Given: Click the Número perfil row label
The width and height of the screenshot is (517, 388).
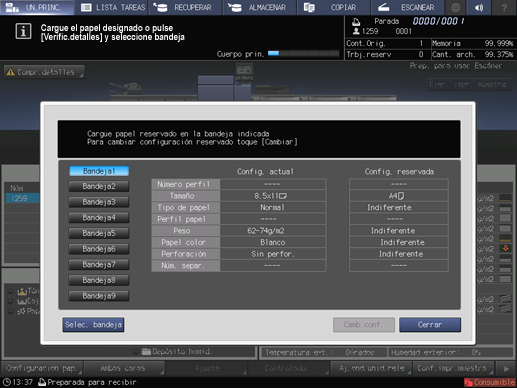Looking at the screenshot, I should (186, 184).
